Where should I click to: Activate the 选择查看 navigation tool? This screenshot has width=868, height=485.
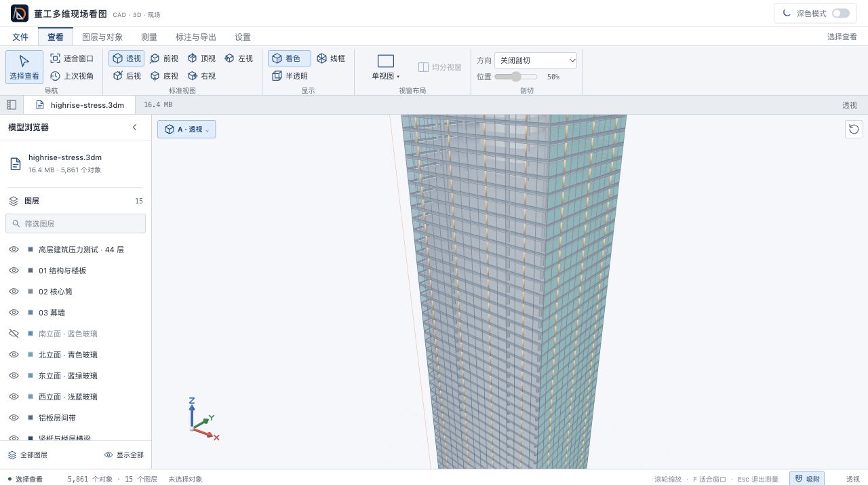point(24,67)
